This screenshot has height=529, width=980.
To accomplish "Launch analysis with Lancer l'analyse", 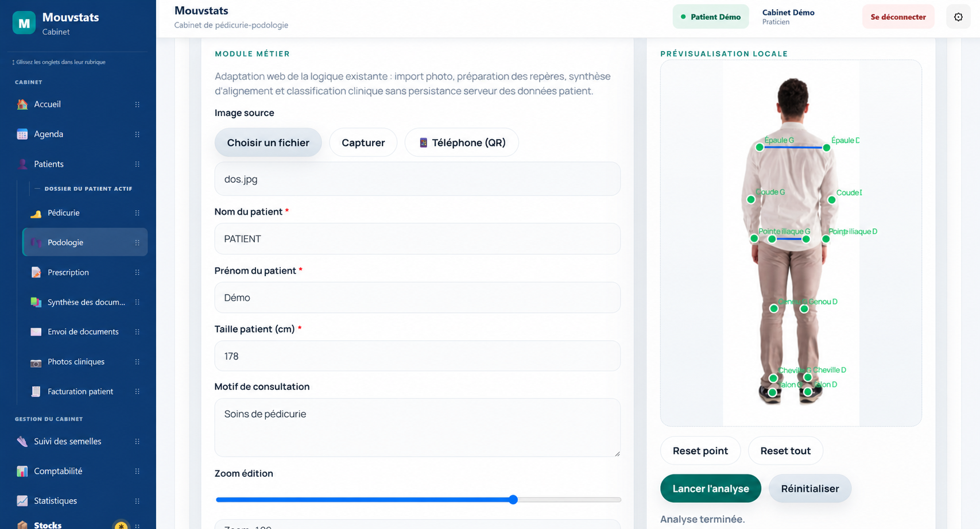I will coord(711,488).
